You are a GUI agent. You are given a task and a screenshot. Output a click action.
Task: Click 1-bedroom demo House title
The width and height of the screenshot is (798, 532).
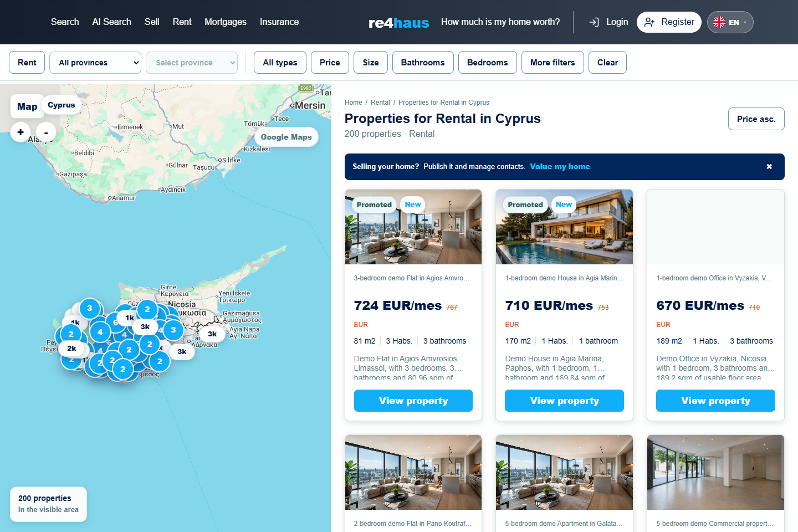pyautogui.click(x=564, y=278)
